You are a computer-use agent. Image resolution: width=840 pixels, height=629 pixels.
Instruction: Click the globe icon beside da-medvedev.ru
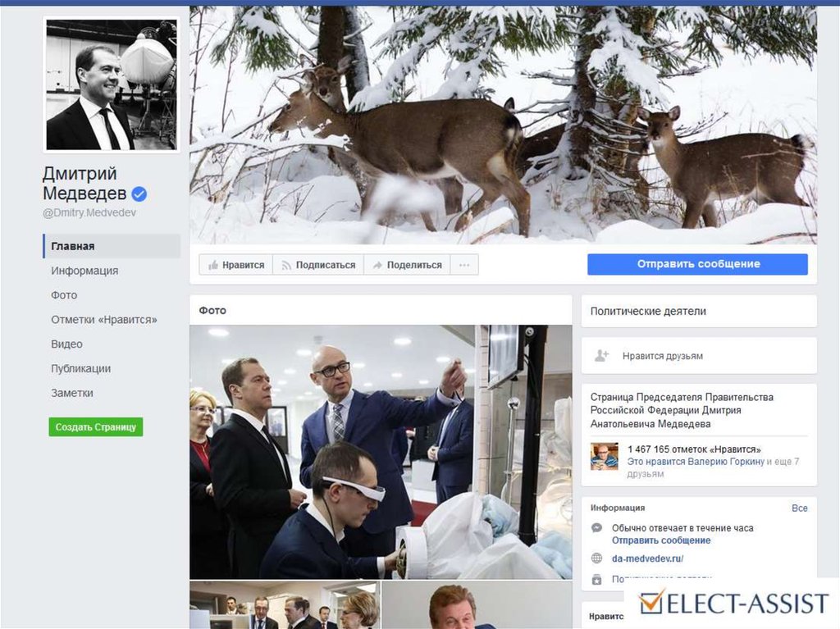click(597, 558)
